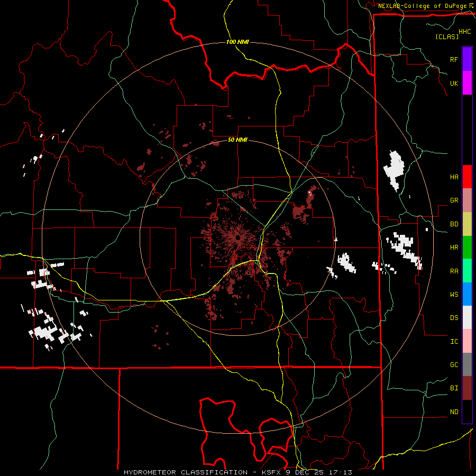Viewport: 476px width, 476px height.
Task: Click the ND legend label
Action: [x=454, y=411]
